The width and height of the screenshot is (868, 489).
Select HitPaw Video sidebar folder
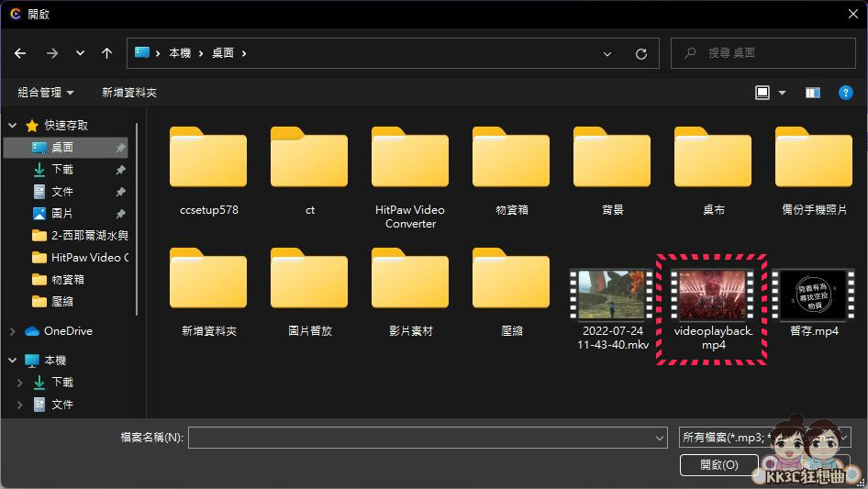tap(80, 258)
